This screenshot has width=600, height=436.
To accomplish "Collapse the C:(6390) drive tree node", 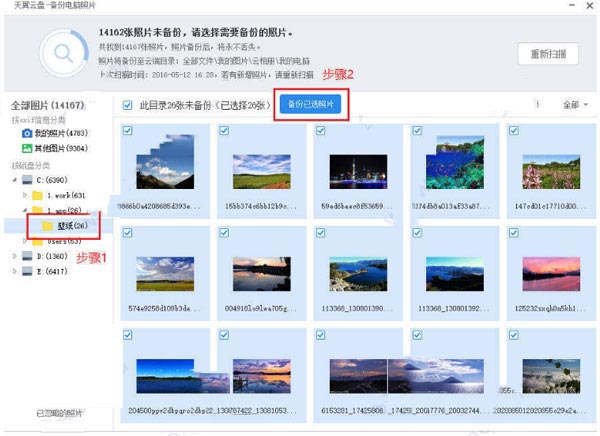I will click(15, 180).
